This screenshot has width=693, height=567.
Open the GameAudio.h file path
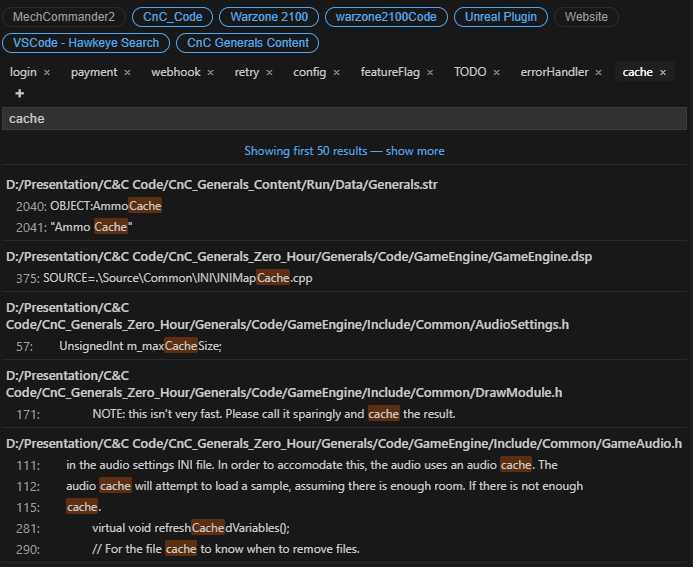click(344, 444)
